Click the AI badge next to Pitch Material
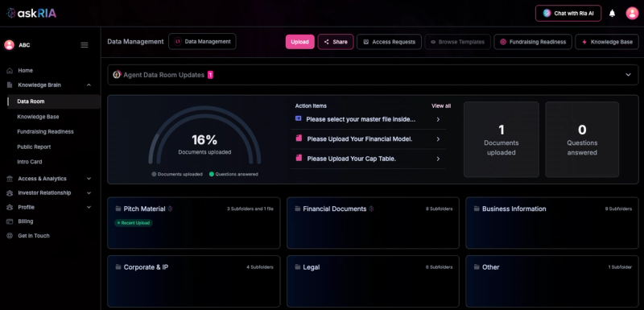644x310 pixels. click(170, 209)
